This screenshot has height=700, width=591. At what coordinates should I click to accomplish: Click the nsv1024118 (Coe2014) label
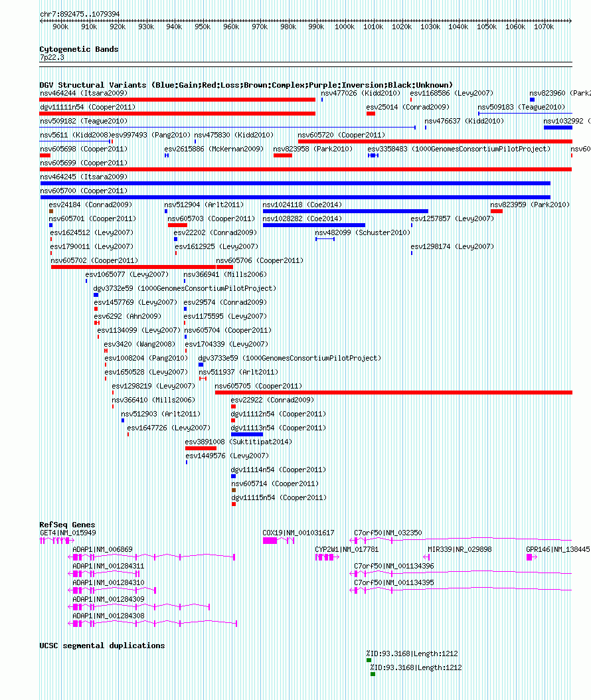(302, 205)
